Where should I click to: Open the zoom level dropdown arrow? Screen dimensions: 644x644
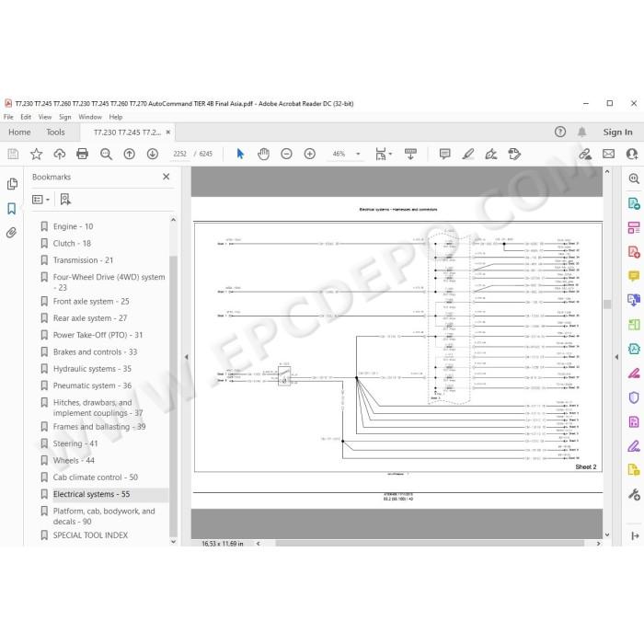pos(358,154)
